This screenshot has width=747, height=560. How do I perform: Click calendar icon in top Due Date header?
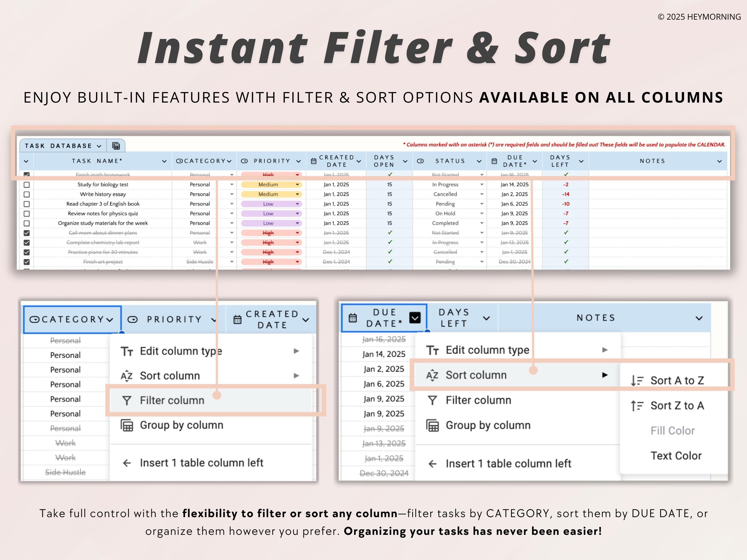494,161
